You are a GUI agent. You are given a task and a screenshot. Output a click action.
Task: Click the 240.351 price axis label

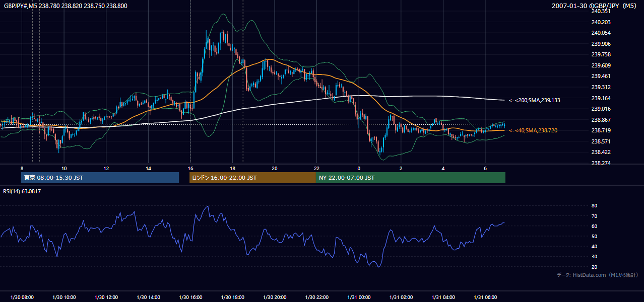tap(602, 11)
